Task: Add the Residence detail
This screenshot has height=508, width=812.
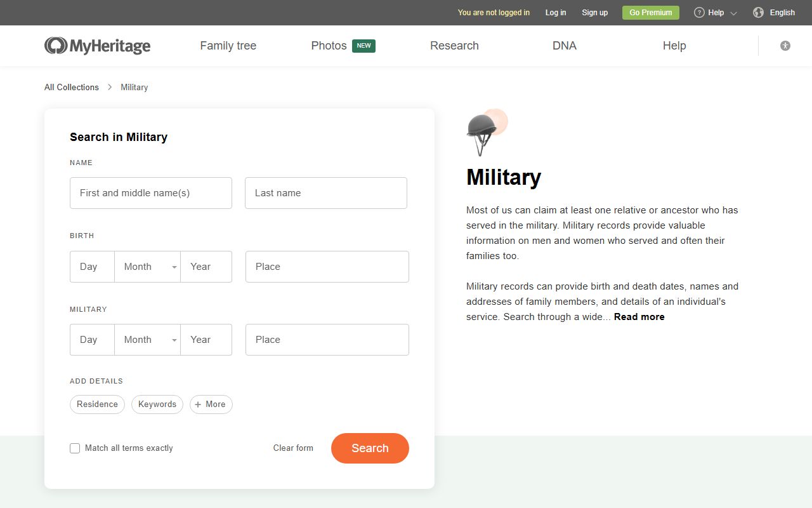Action: coord(97,404)
